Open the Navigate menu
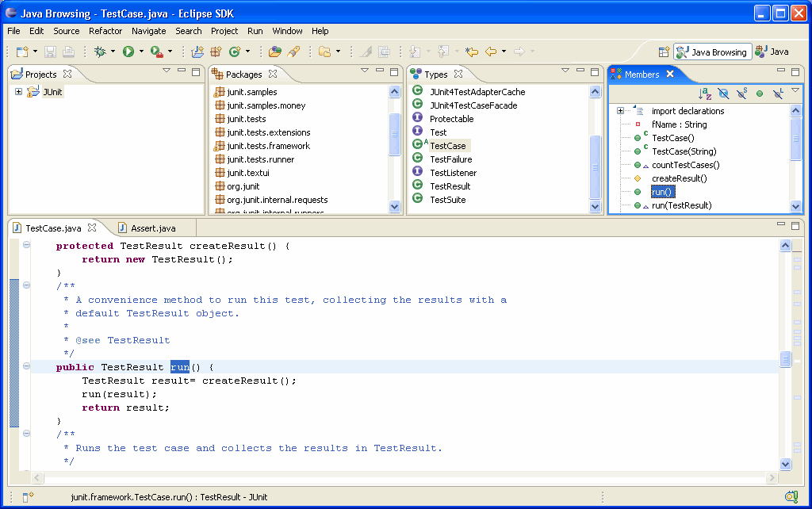This screenshot has width=812, height=509. [x=148, y=31]
